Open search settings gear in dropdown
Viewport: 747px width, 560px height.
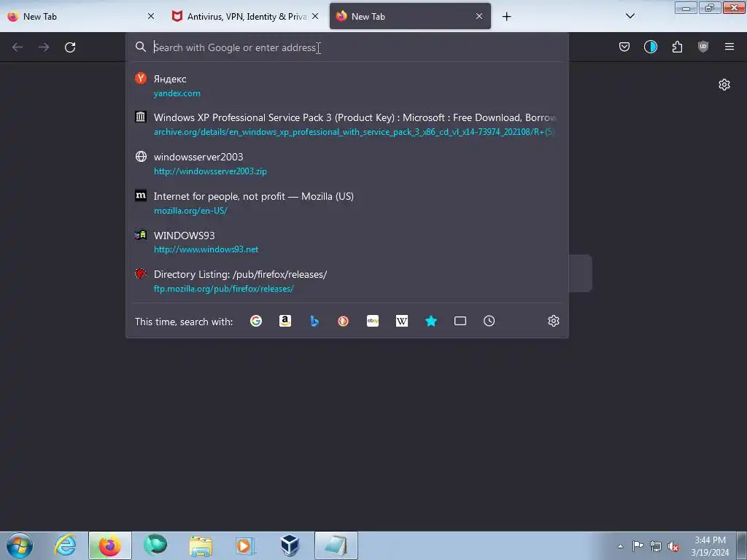pos(553,321)
